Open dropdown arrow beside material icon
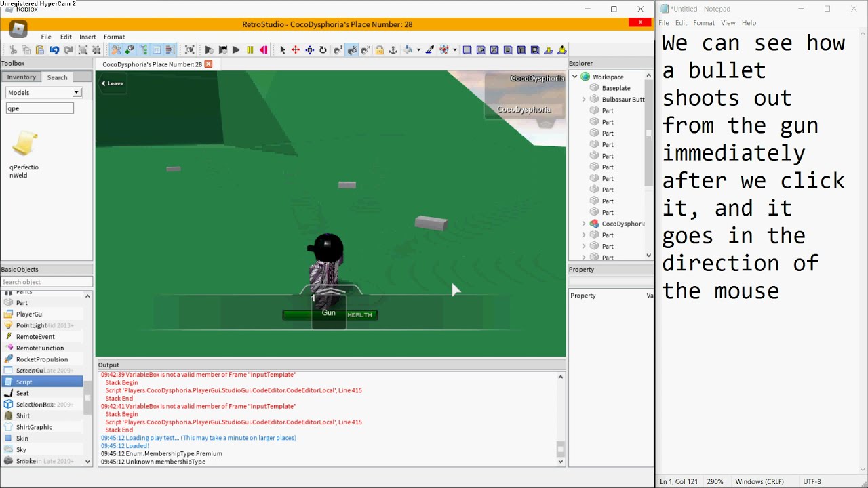The image size is (868, 488). point(454,50)
